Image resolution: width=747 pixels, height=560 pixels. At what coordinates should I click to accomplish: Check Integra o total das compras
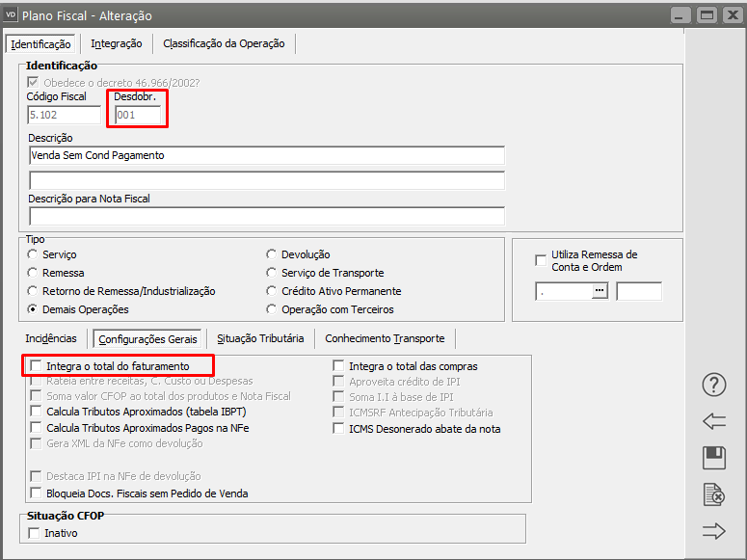click(338, 365)
